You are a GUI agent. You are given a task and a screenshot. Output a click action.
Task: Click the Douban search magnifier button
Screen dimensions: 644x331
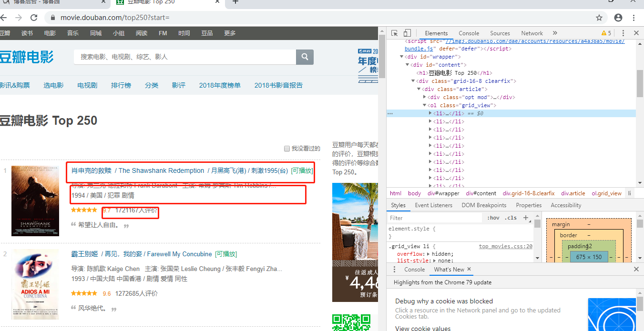pos(305,57)
